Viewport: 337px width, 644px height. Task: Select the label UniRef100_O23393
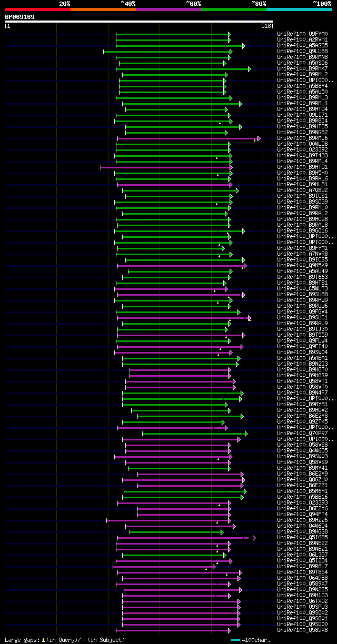point(302,502)
